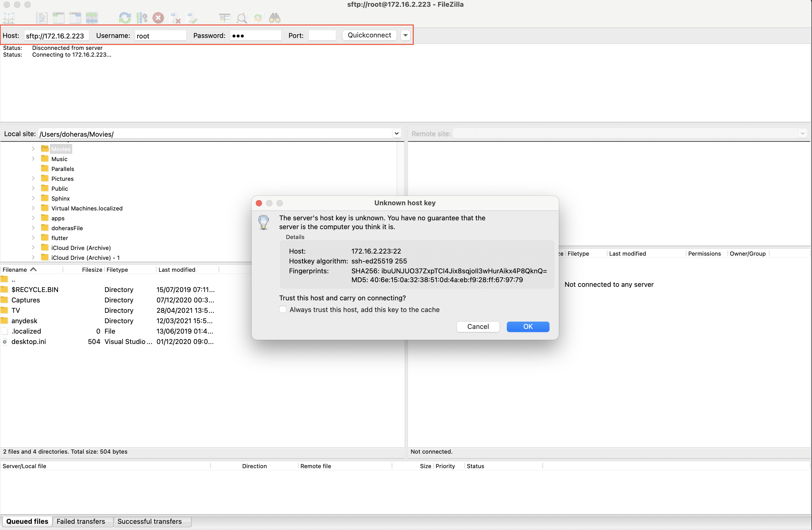Expand the apps folder node

pyautogui.click(x=33, y=218)
